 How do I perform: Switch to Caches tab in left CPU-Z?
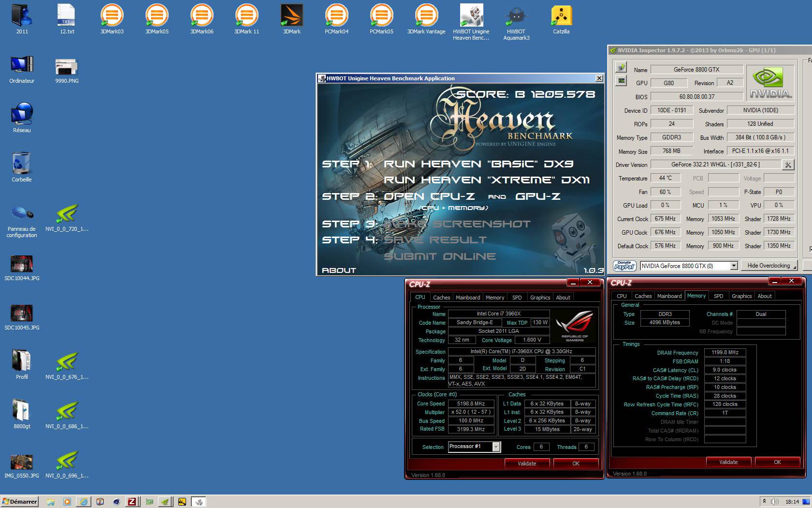(x=441, y=298)
